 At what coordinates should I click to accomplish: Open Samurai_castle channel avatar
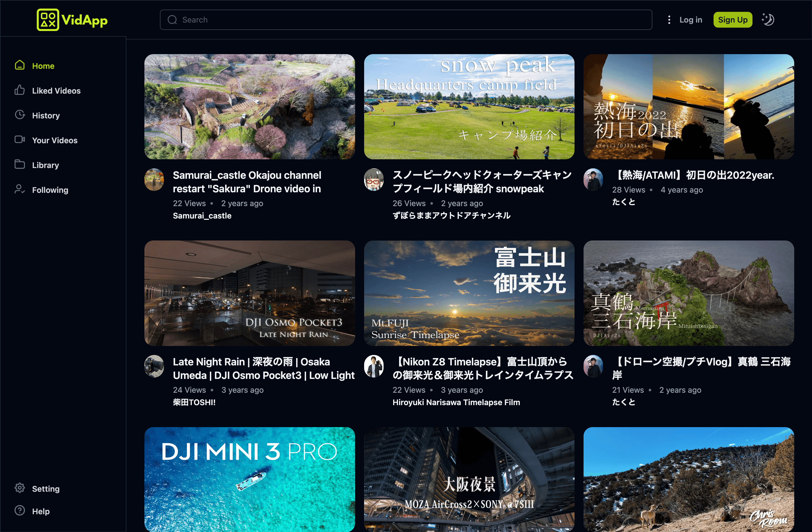click(x=154, y=179)
